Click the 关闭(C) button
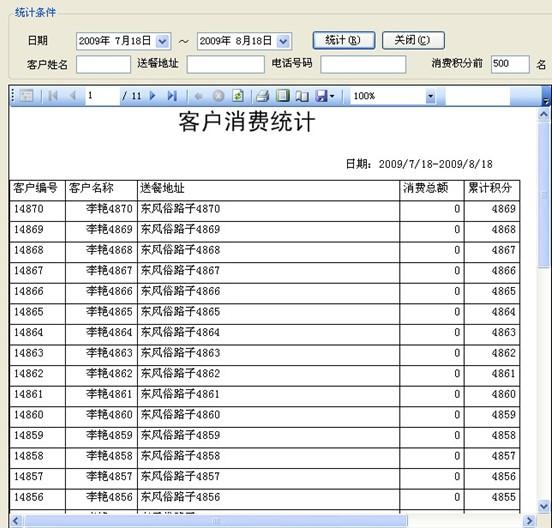Viewport: 552px width, 528px height. (x=413, y=40)
